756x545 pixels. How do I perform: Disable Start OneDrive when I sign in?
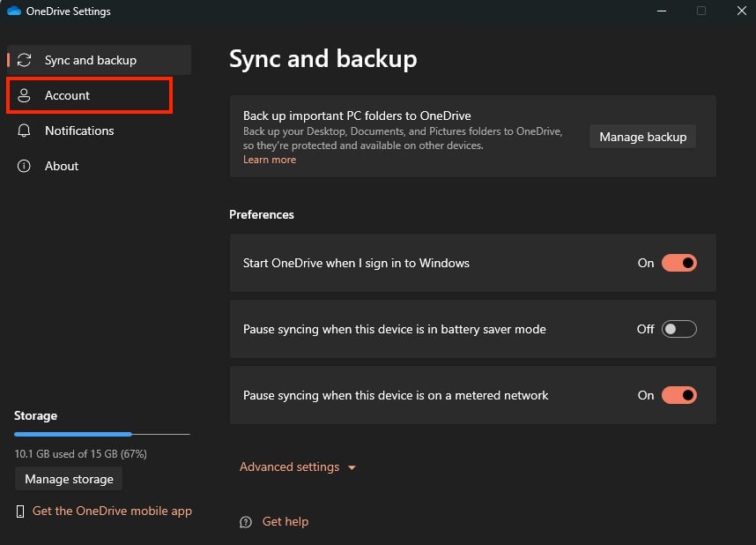pyautogui.click(x=678, y=263)
